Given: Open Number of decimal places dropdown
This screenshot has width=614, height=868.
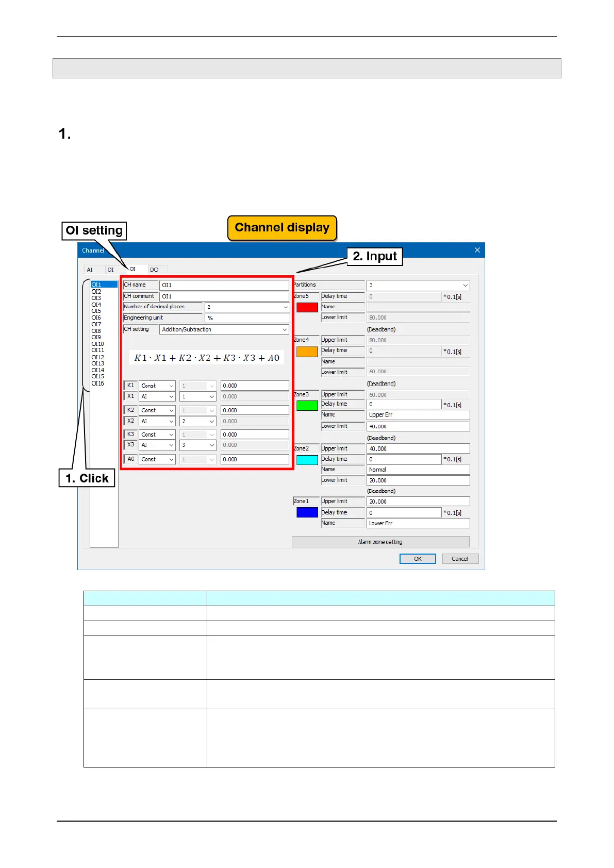Looking at the screenshot, I should pyautogui.click(x=247, y=307).
